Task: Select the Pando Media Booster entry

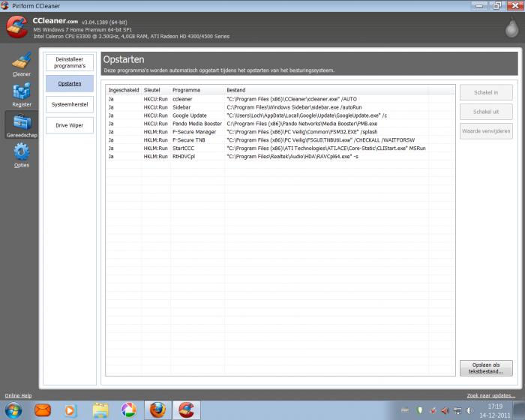Action: (x=280, y=124)
